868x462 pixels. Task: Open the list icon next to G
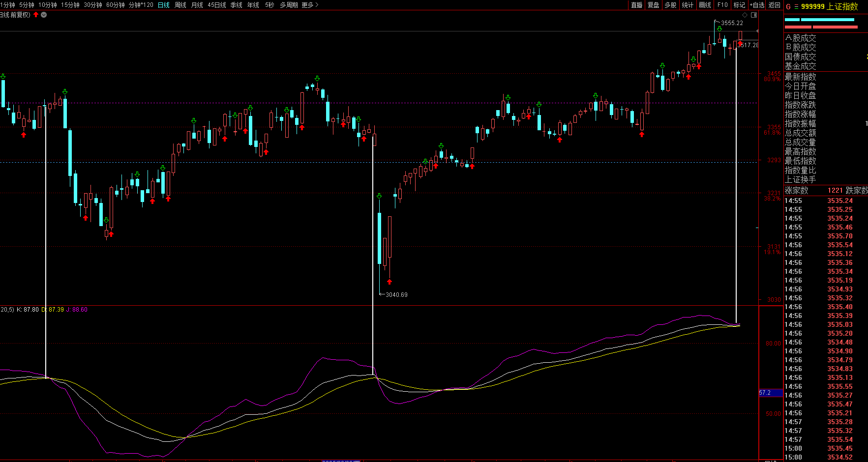[x=796, y=6]
